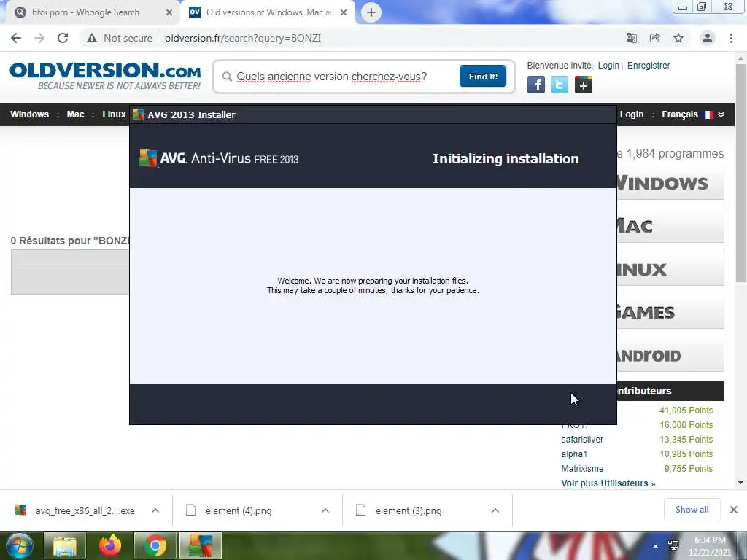Image resolution: width=747 pixels, height=560 pixels.
Task: Click the Login link near Bienvenue invité
Action: click(608, 65)
